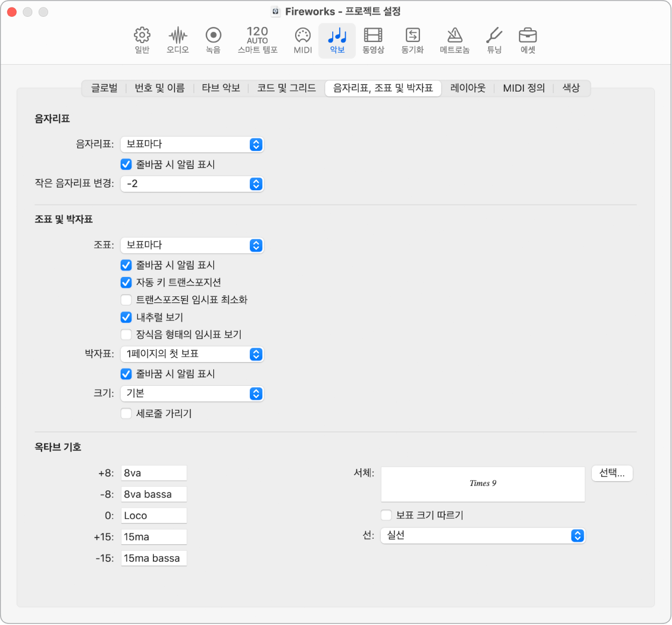Open the 스마트 템포 settings pane
Image resolution: width=672 pixels, height=625 pixels.
257,41
